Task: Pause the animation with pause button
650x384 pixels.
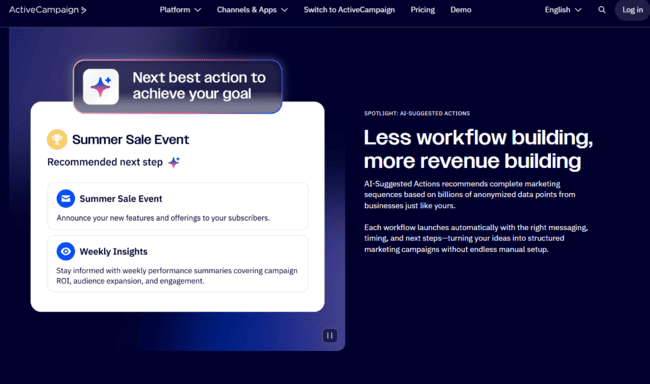Action: click(x=330, y=335)
